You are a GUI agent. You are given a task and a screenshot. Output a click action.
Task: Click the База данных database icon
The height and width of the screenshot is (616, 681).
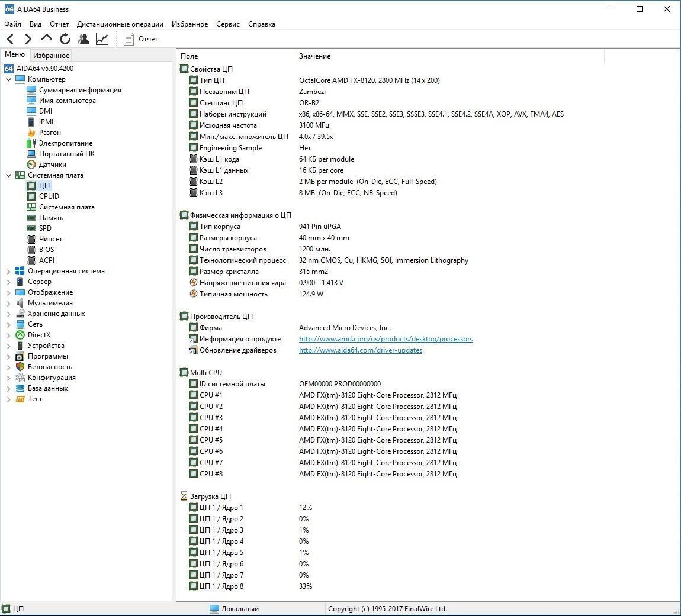(x=20, y=389)
